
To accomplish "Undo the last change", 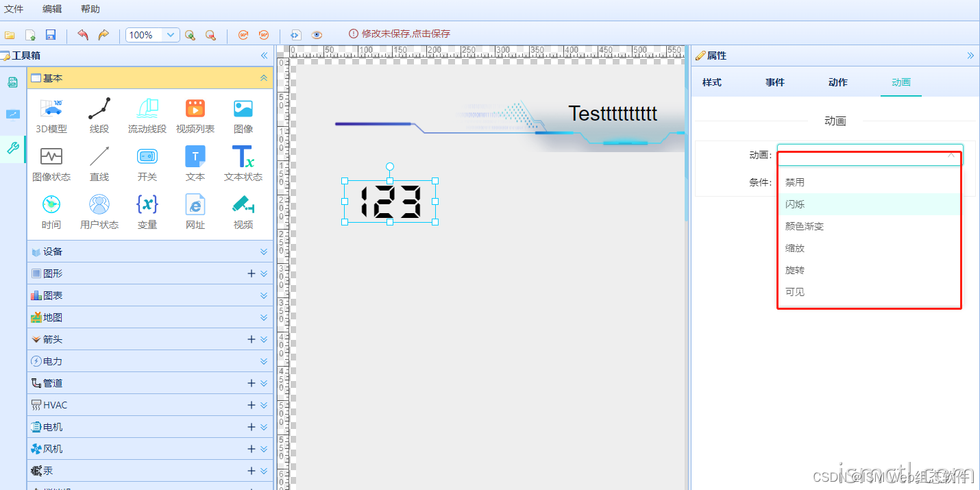I will [83, 35].
